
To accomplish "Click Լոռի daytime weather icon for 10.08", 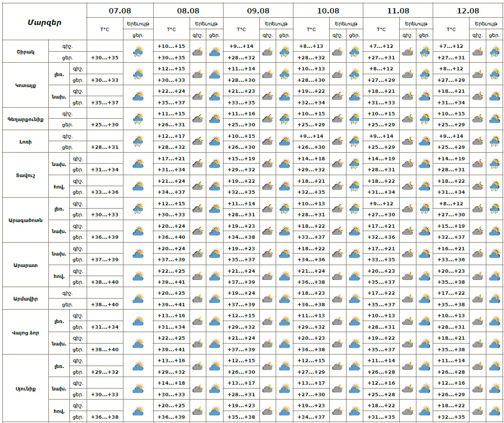I will [355, 141].
